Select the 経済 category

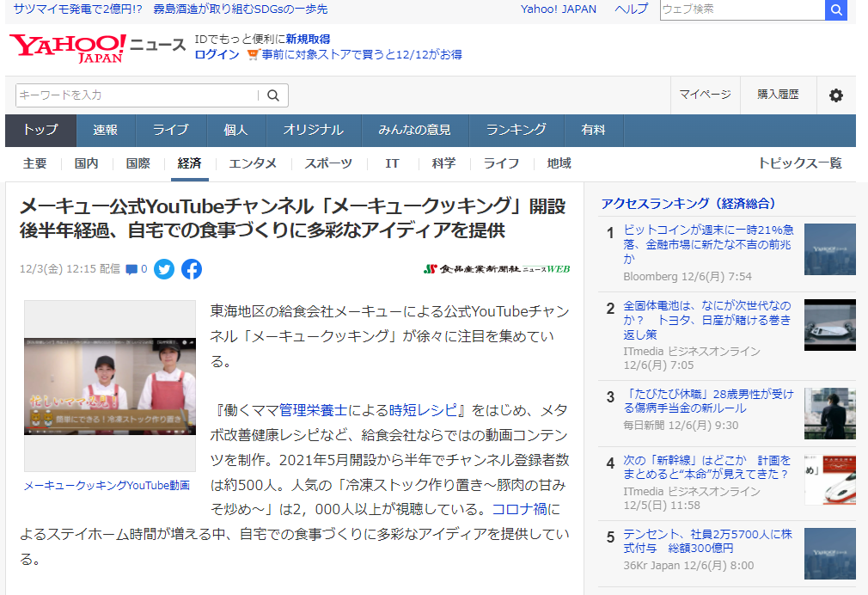tap(189, 163)
